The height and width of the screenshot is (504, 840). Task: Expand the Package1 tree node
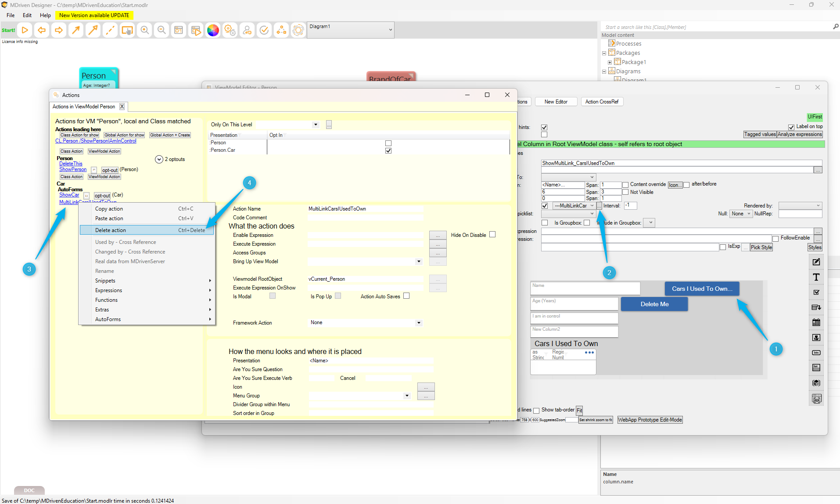click(610, 62)
